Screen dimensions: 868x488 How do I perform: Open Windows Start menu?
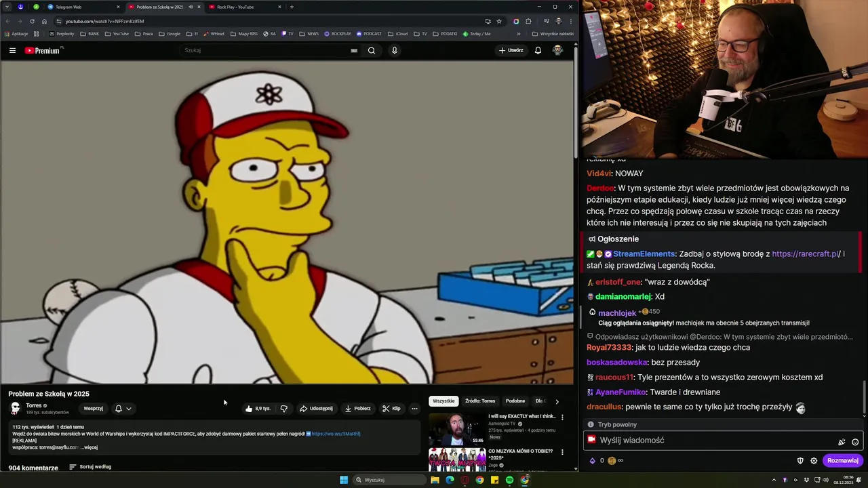(x=344, y=480)
